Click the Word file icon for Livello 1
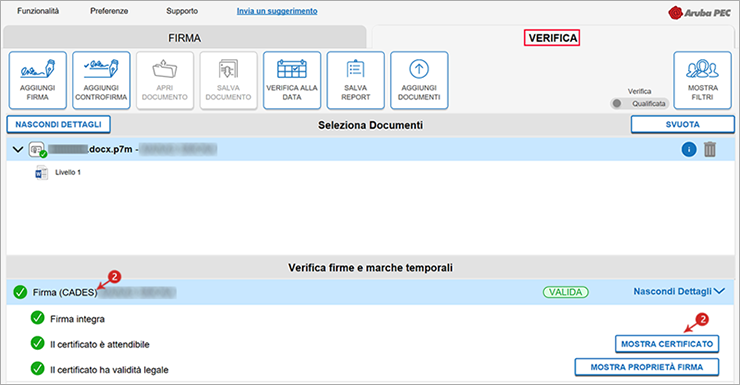The width and height of the screenshot is (740, 385). [41, 173]
